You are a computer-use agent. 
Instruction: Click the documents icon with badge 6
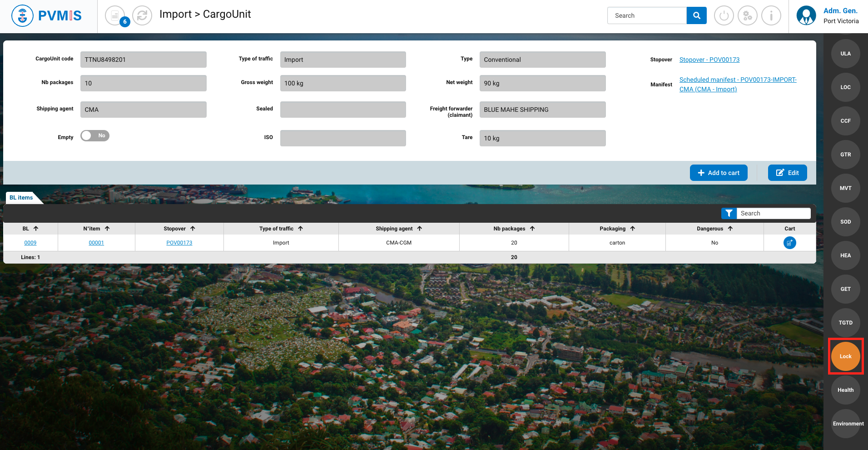coord(115,15)
